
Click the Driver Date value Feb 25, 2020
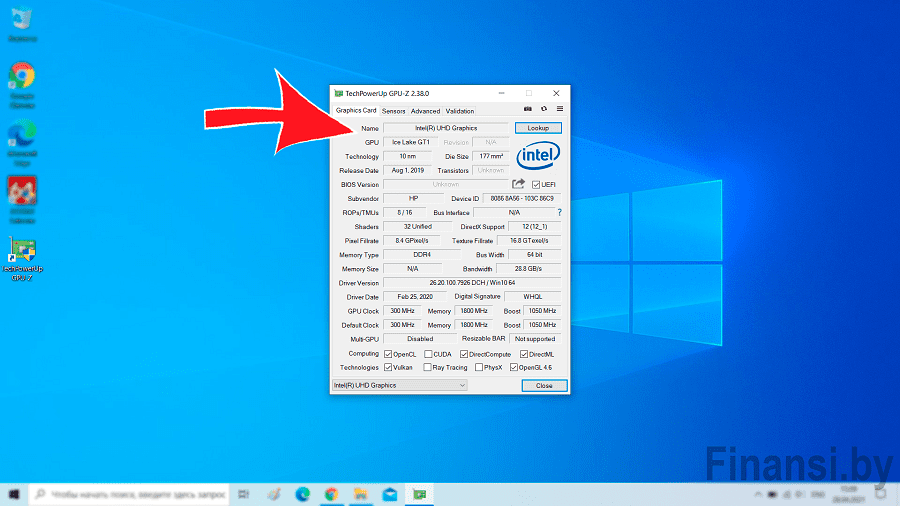pos(415,297)
